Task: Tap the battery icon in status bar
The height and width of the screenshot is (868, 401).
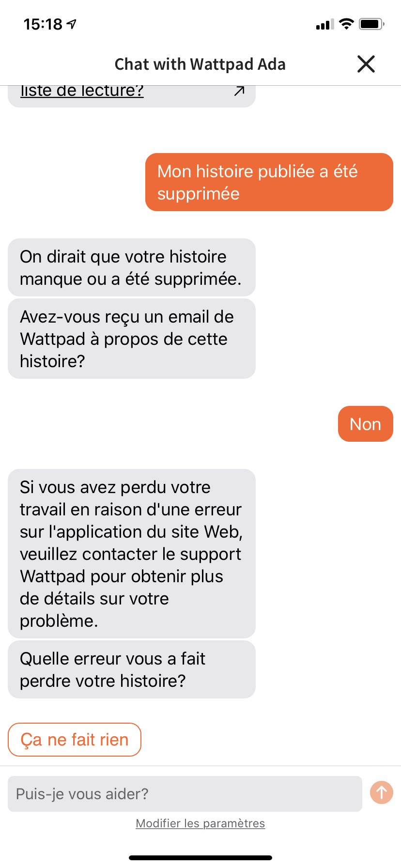Action: 371,24
